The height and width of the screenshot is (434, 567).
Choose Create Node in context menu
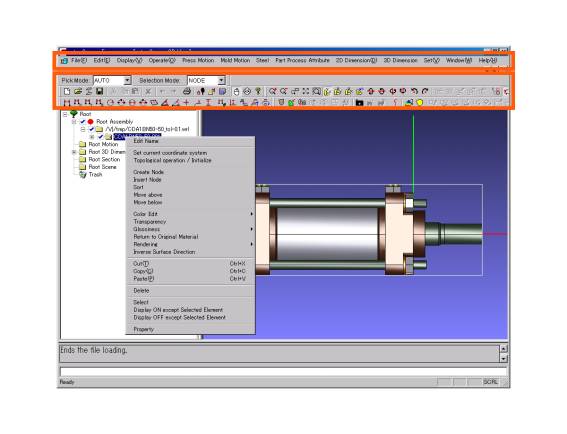pyautogui.click(x=191, y=172)
